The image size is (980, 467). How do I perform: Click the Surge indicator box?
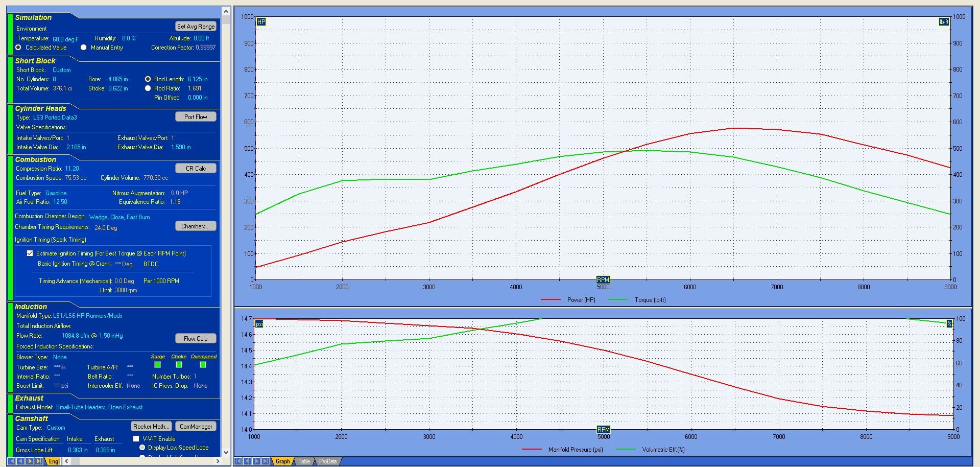(x=157, y=364)
